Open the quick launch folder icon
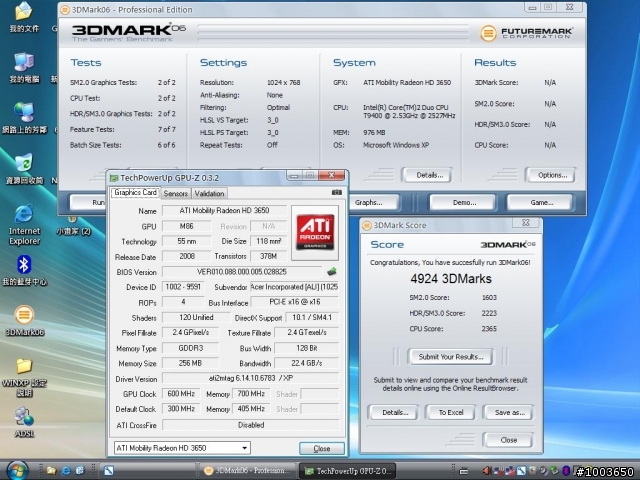The image size is (640, 480). pos(51,471)
